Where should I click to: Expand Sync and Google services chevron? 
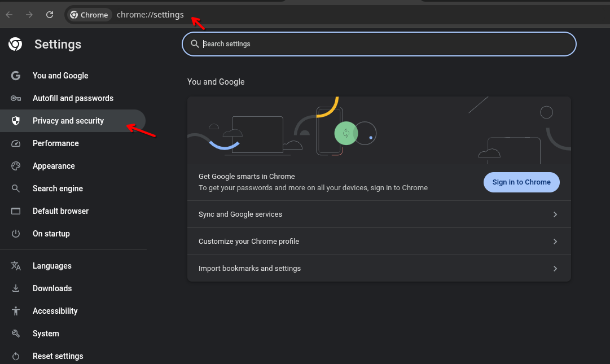pos(555,214)
